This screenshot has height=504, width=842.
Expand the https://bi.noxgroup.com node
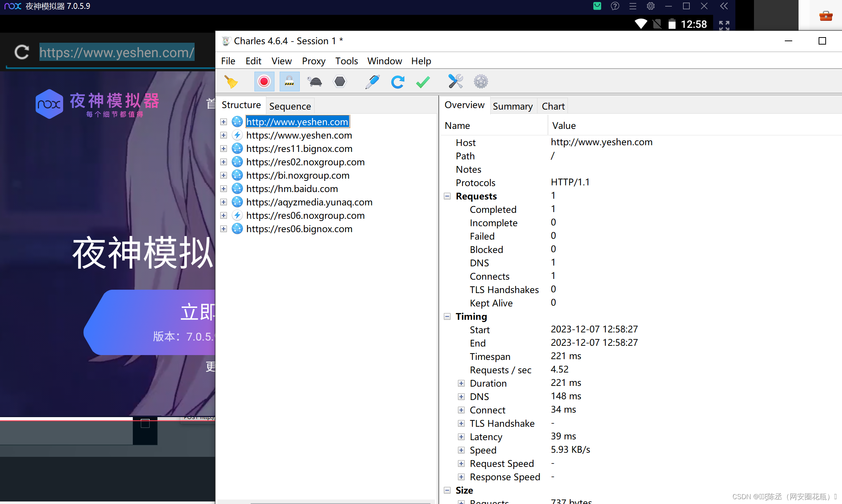[x=224, y=175]
